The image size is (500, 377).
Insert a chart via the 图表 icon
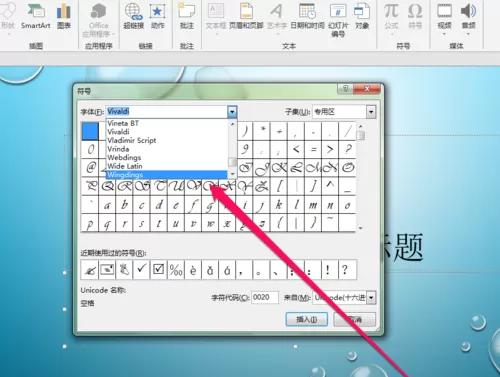point(64,16)
